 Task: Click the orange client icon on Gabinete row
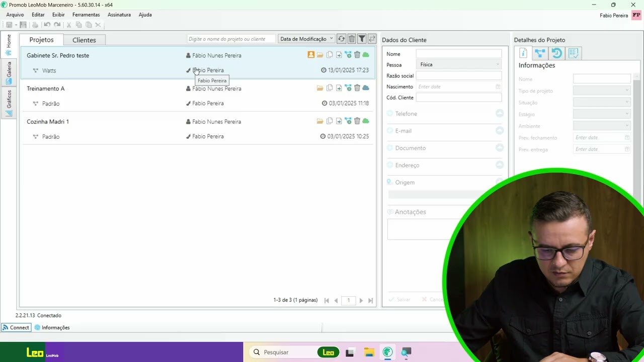311,55
